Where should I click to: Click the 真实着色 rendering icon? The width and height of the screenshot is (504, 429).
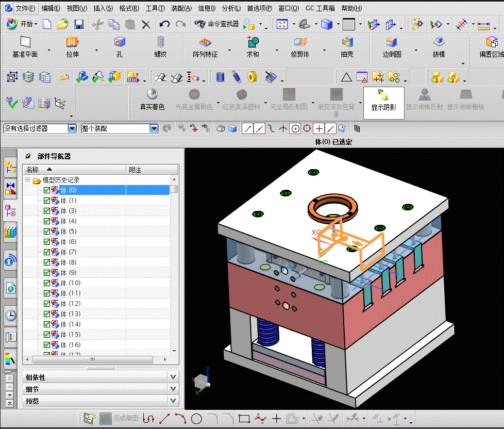pyautogui.click(x=152, y=94)
